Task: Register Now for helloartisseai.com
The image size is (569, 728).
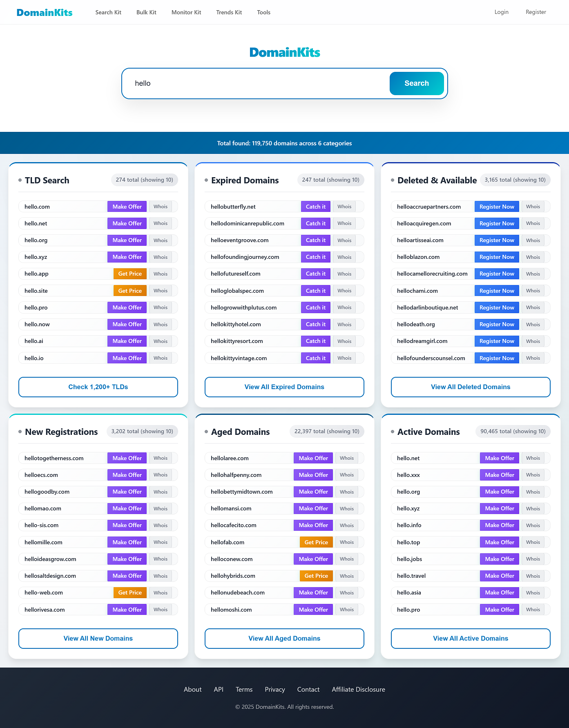Action: (497, 240)
